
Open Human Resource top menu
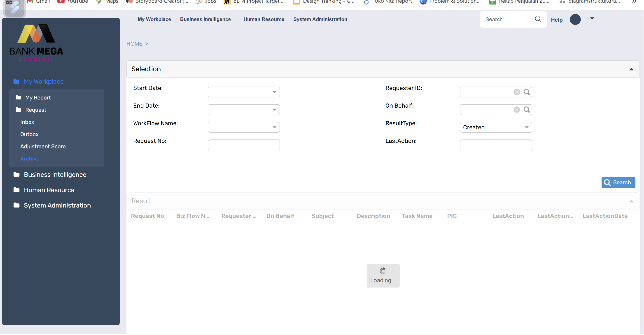tap(264, 19)
